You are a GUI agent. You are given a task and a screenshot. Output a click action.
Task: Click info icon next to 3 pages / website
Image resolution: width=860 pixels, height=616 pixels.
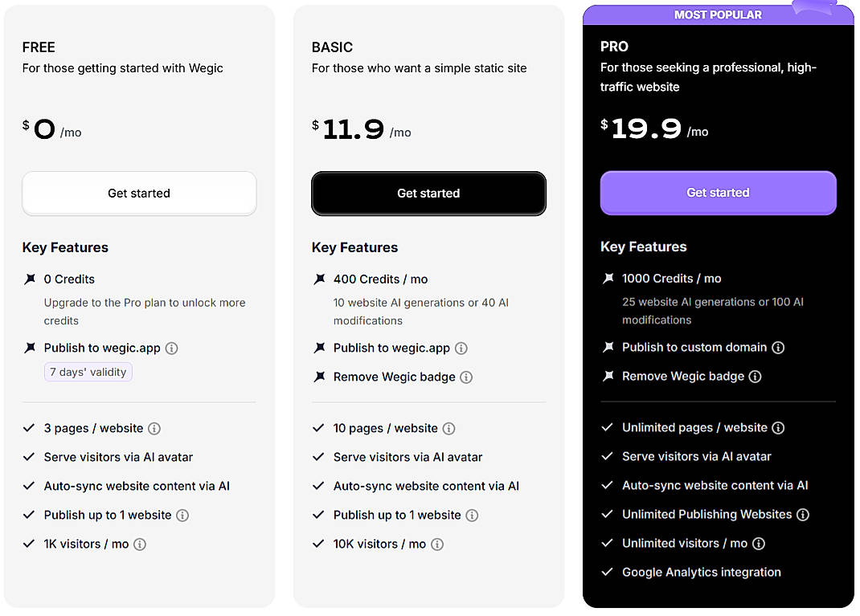[x=153, y=428]
